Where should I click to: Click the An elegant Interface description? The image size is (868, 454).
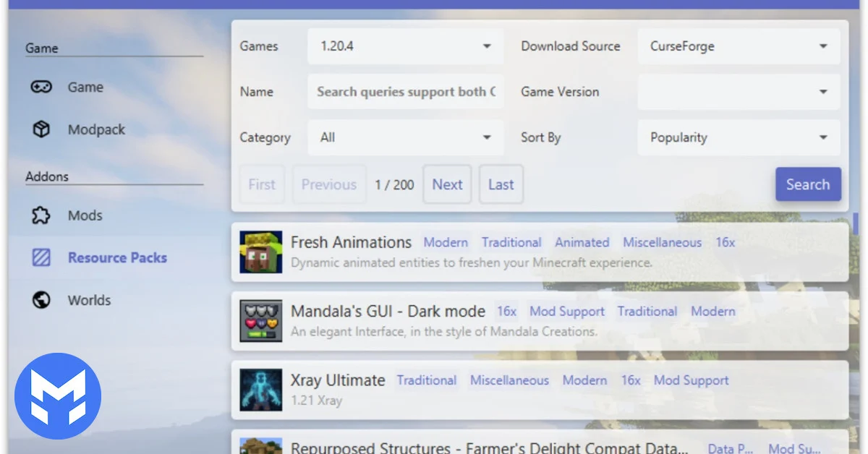(x=444, y=332)
